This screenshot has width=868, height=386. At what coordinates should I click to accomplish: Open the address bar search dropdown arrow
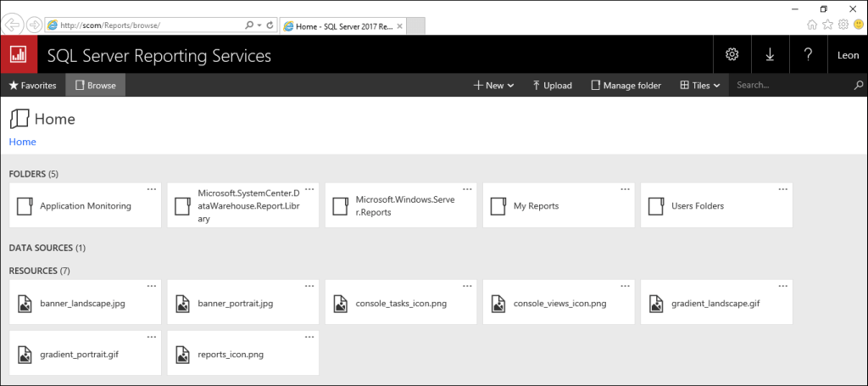[x=259, y=25]
